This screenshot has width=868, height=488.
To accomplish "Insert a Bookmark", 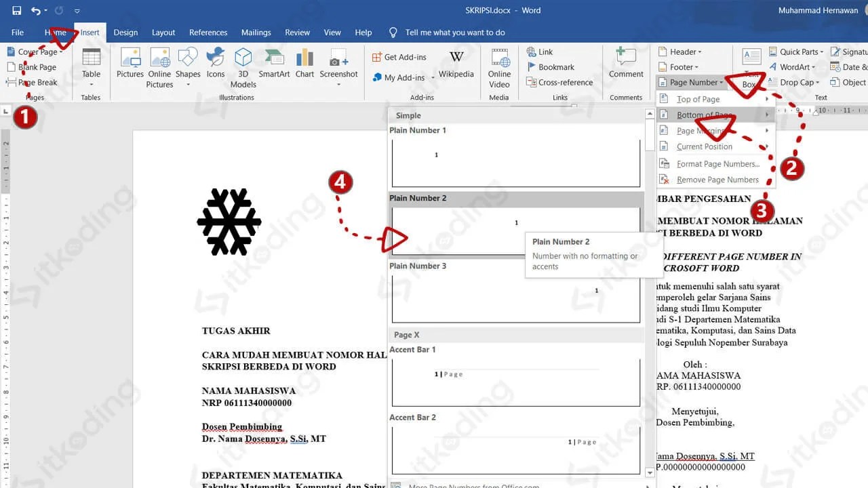I will click(551, 67).
